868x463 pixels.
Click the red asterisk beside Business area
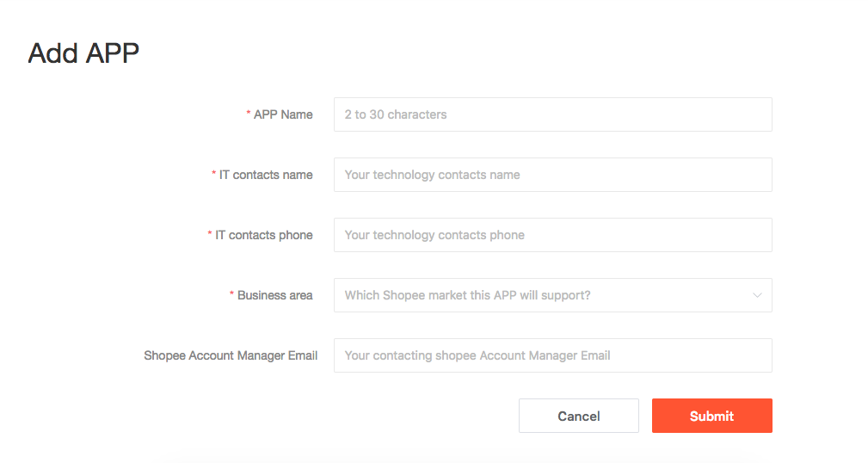tap(232, 294)
